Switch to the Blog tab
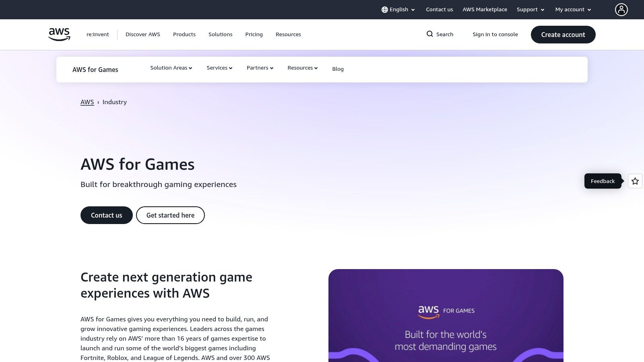The width and height of the screenshot is (644, 362). (x=338, y=69)
